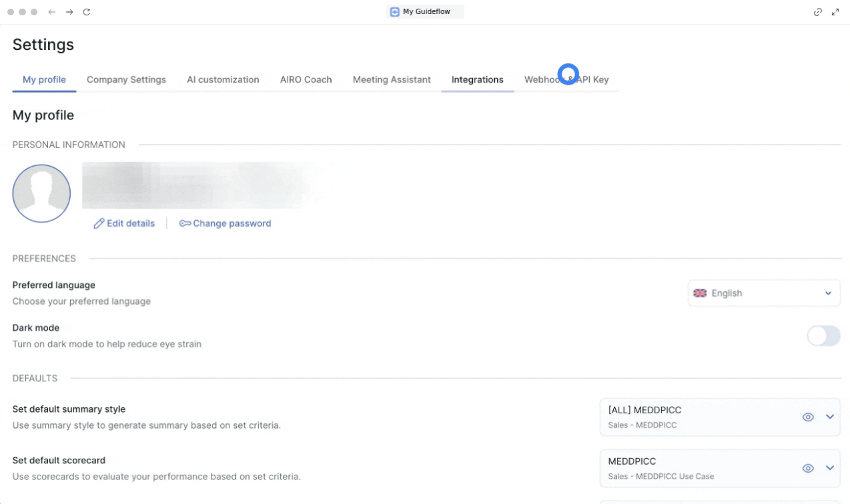Select the Meeting Assistant tab
The image size is (850, 504).
point(392,79)
